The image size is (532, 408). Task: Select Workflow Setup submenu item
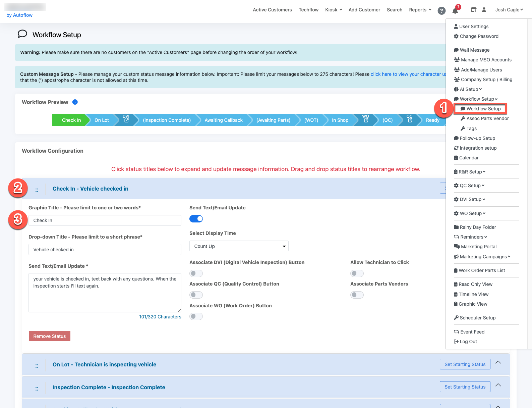(480, 109)
